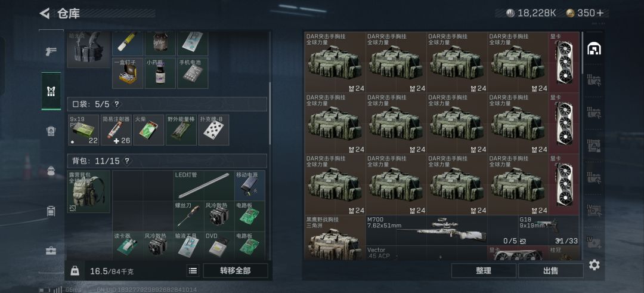Select the LED灯管 item in backpack
This screenshot has height=293, width=644.
(x=204, y=186)
